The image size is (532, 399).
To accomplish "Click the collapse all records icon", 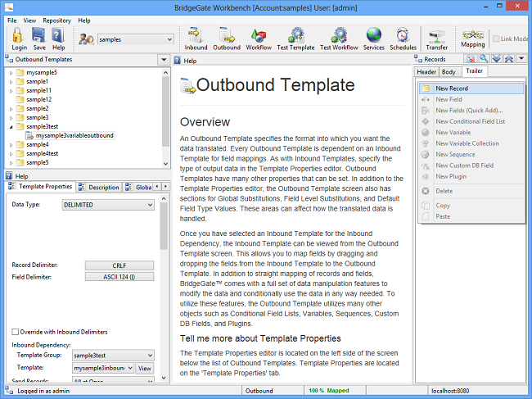I will pos(508,59).
